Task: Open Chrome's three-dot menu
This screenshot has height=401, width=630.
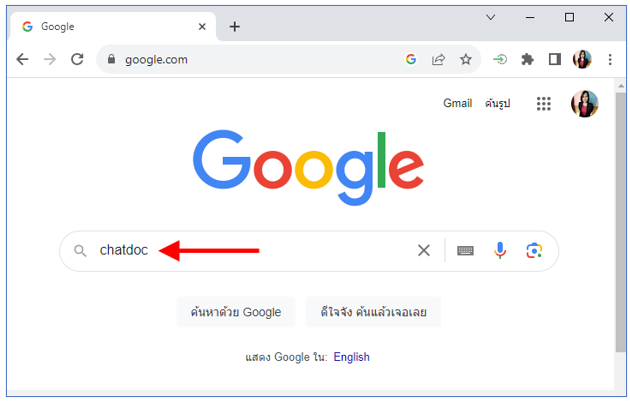Action: click(x=610, y=59)
